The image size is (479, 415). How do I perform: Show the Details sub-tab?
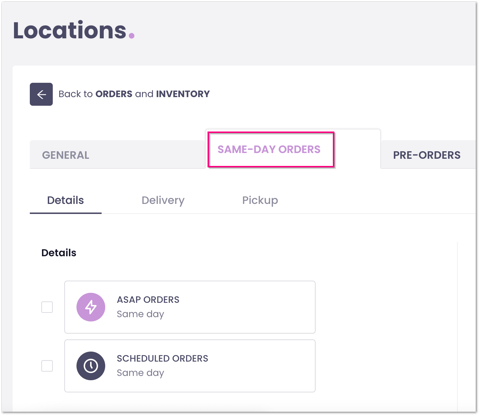[66, 200]
